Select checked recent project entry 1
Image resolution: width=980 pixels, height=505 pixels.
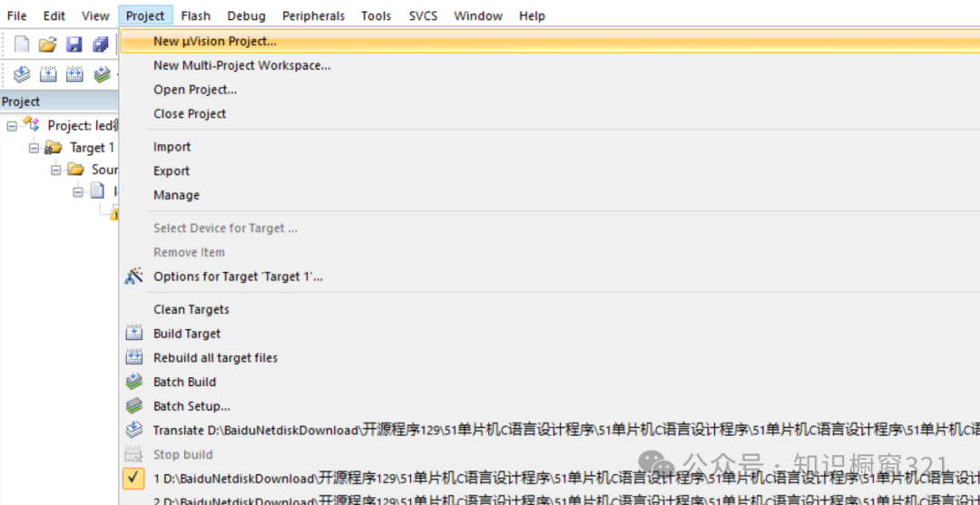click(544, 478)
